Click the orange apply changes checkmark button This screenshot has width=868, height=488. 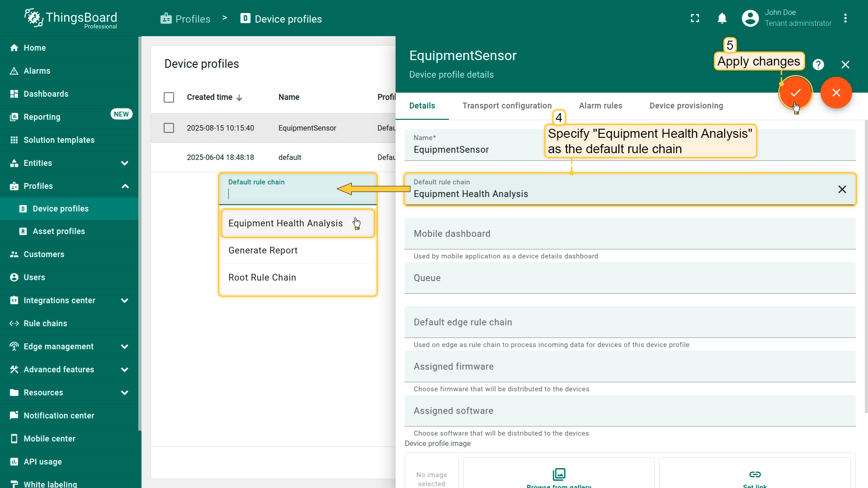click(795, 93)
